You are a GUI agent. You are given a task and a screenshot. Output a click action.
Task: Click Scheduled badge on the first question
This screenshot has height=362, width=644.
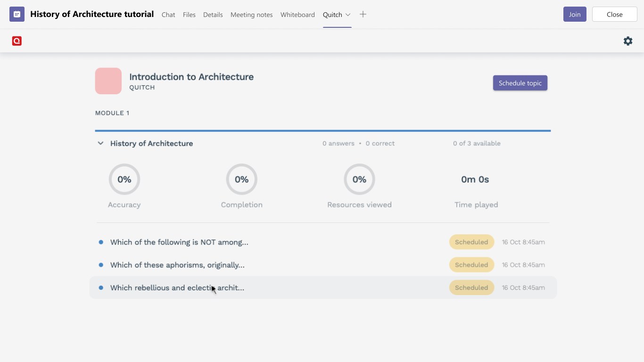pyautogui.click(x=471, y=242)
